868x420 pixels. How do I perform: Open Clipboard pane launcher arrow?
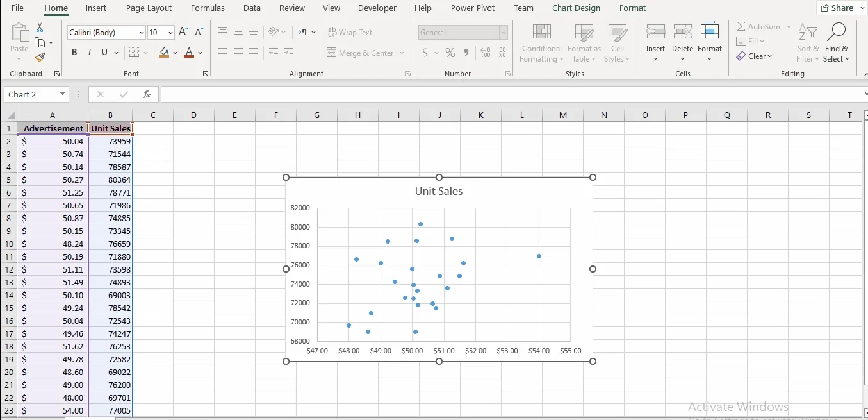[x=57, y=74]
